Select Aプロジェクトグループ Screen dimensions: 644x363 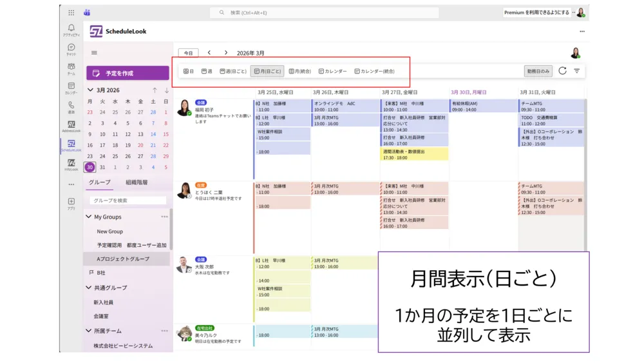[x=126, y=259]
